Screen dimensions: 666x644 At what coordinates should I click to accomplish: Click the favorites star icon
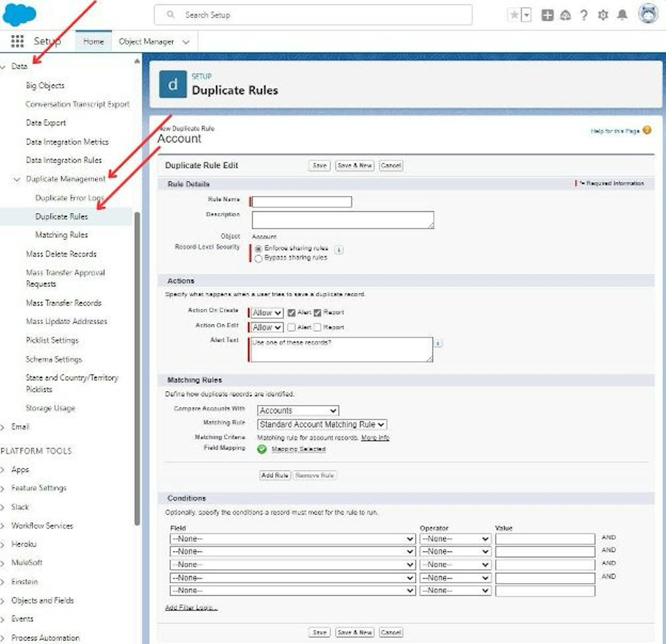(x=514, y=15)
